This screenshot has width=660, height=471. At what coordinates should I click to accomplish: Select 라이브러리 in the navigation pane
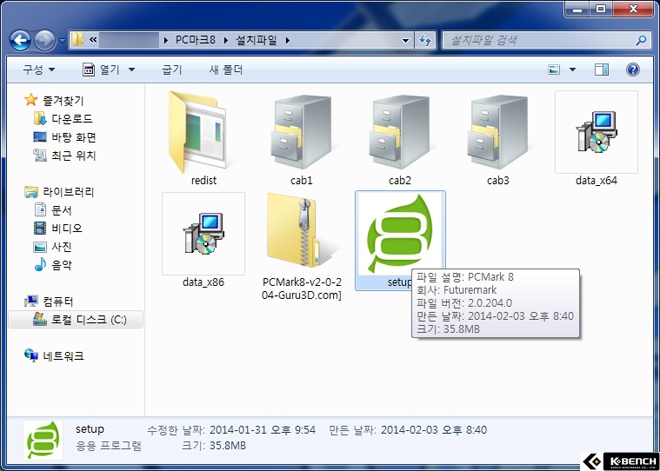[x=68, y=192]
